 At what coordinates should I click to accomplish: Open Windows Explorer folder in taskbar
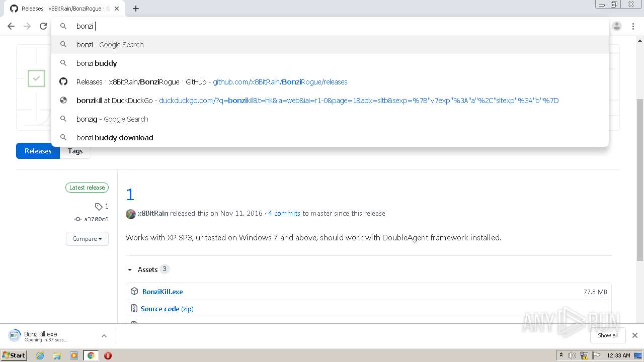[57, 355]
